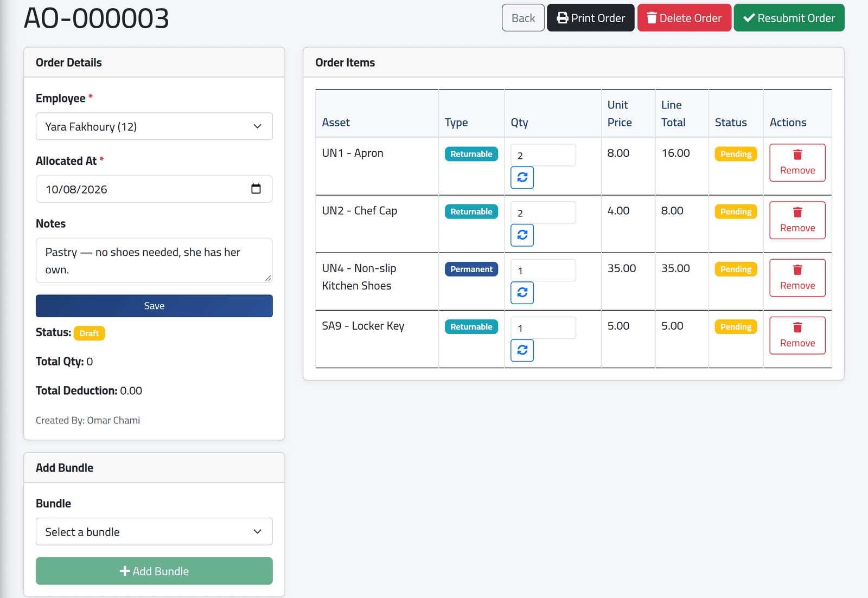Click the Qty field for SA9 - Locker Key
Image resolution: width=868 pixels, height=598 pixels.
pos(543,328)
